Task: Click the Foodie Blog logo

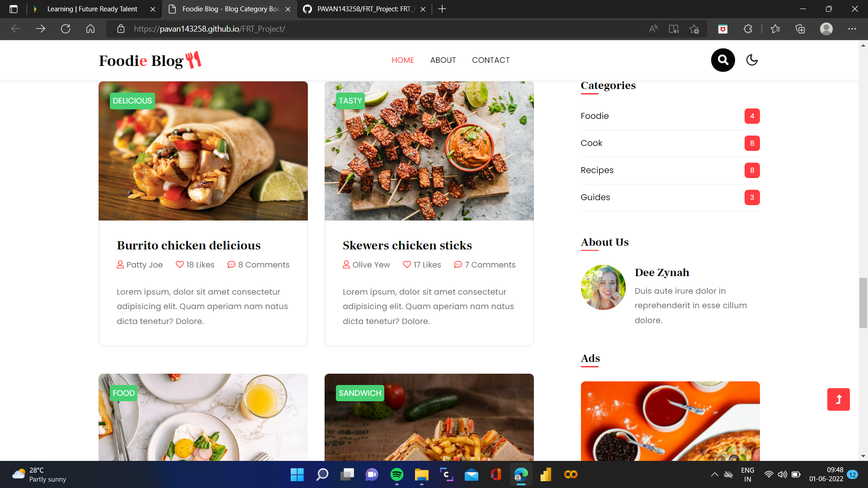Action: click(150, 60)
